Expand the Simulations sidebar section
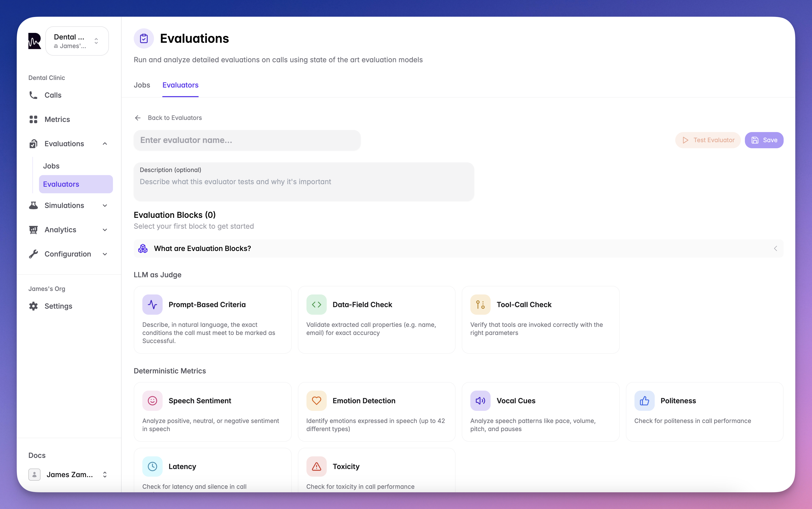This screenshot has width=812, height=509. coord(105,206)
